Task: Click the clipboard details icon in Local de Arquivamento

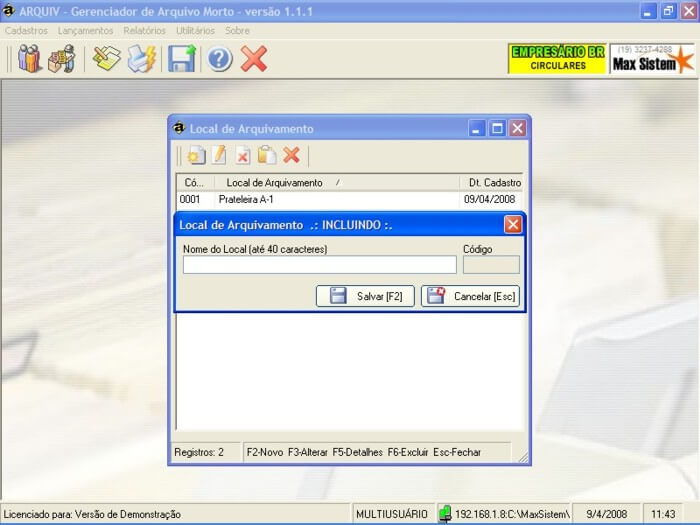Action: click(x=267, y=156)
